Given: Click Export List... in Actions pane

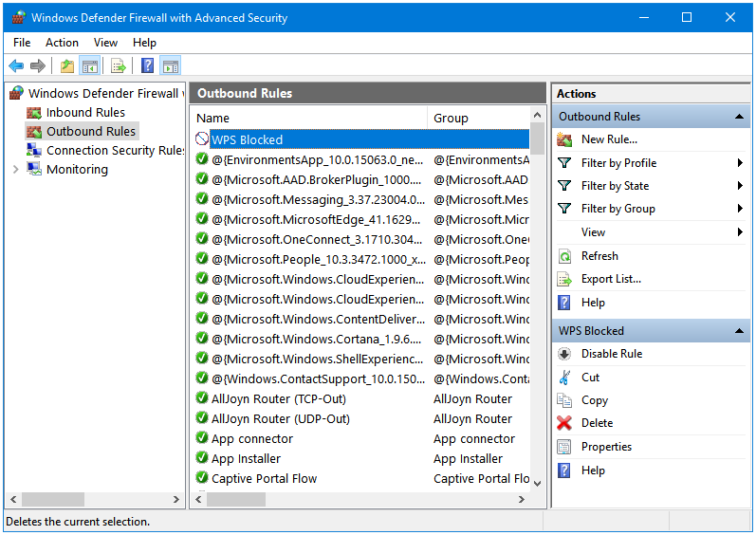Looking at the screenshot, I should coord(611,279).
